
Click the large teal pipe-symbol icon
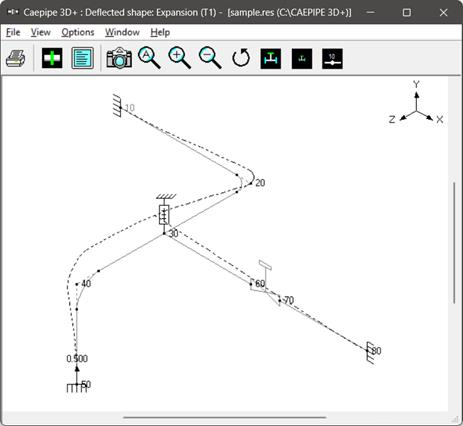[271, 59]
